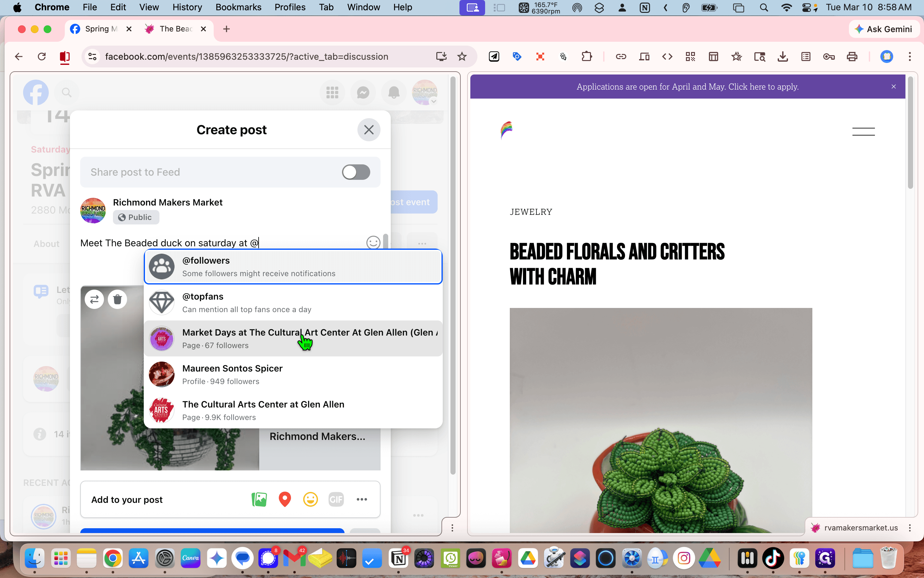
Task: Open the emoji picker in post text
Action: pyautogui.click(x=373, y=242)
